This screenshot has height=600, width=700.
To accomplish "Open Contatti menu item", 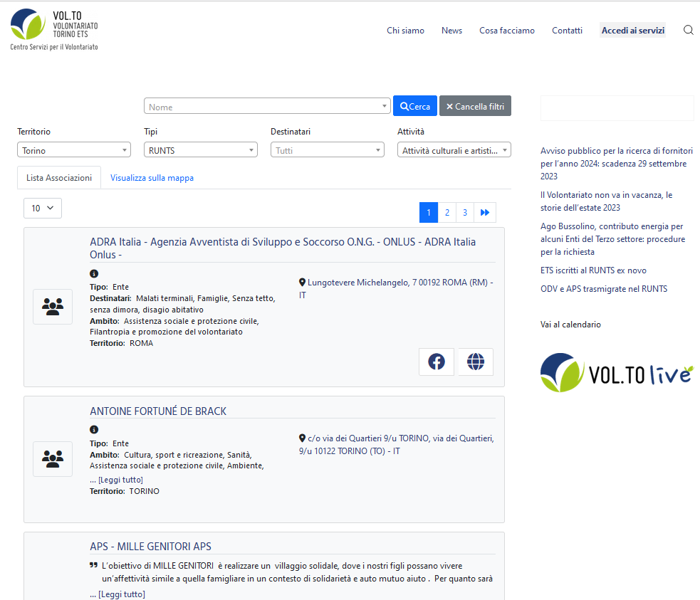I will 567,31.
